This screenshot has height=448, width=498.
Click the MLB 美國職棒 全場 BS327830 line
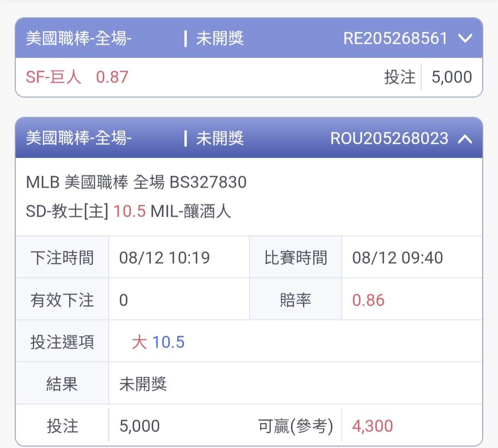click(x=136, y=182)
